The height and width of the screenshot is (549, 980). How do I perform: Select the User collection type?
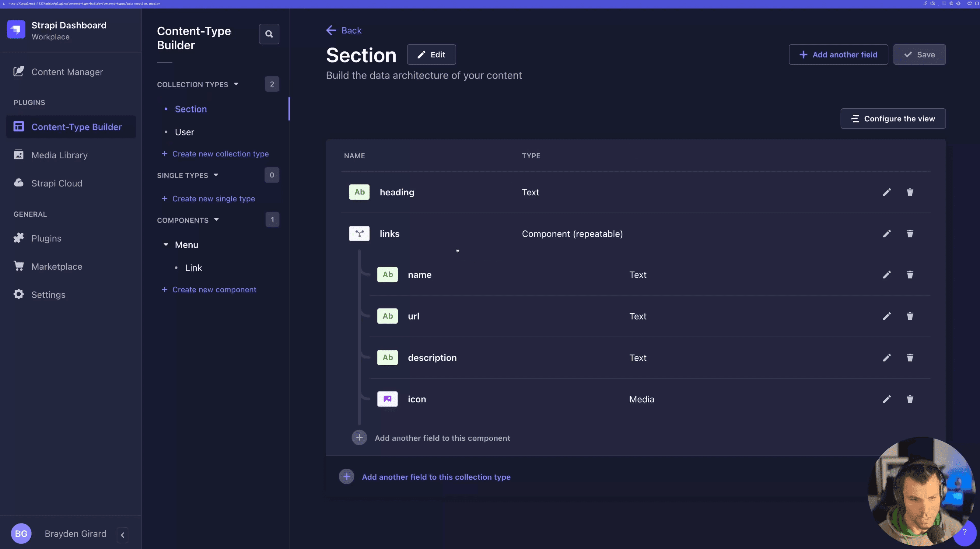click(x=184, y=132)
